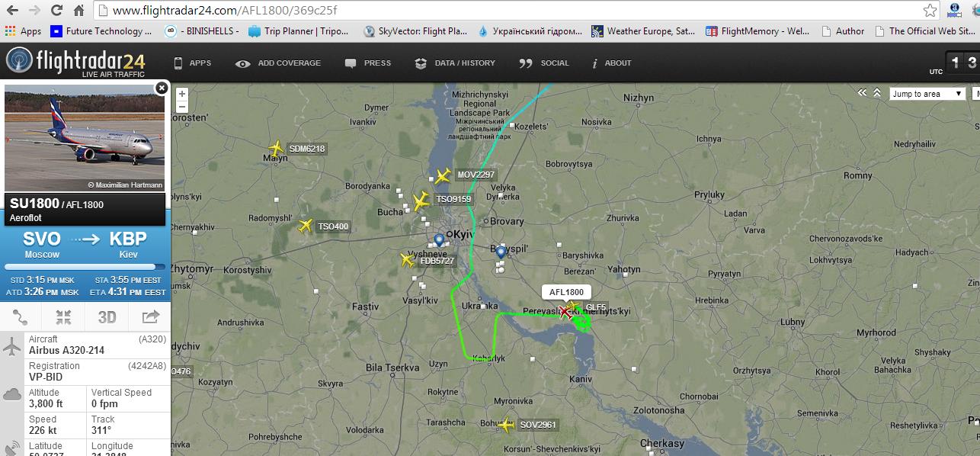The height and width of the screenshot is (456, 980).
Task: Bookmark this page with the star icon
Action: coord(930,11)
